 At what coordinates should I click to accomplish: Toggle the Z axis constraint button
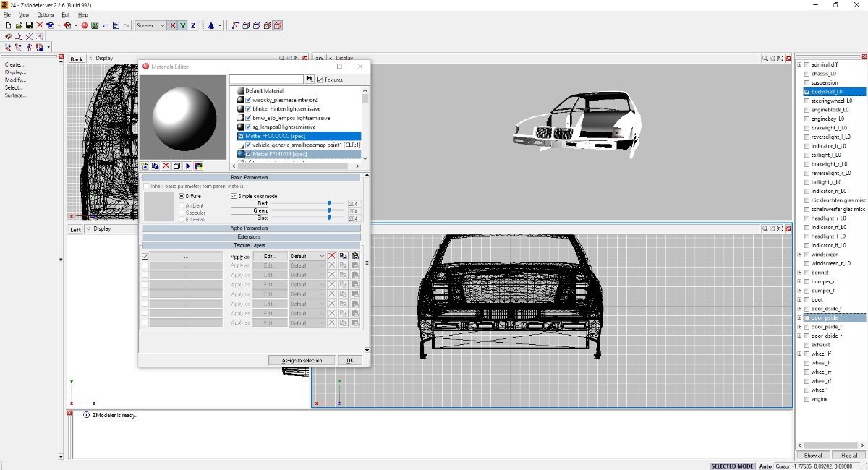[193, 25]
